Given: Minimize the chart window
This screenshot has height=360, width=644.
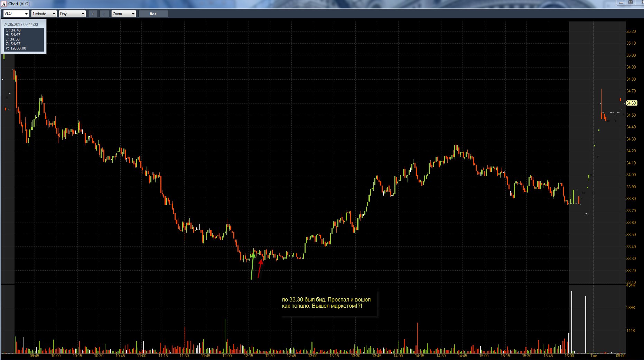Looking at the screenshot, I should tap(621, 3).
